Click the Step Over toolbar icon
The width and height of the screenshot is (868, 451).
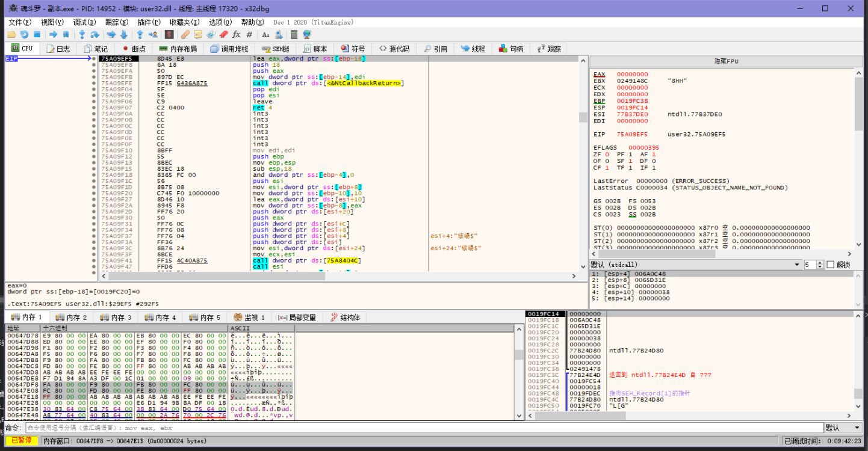tap(95, 35)
